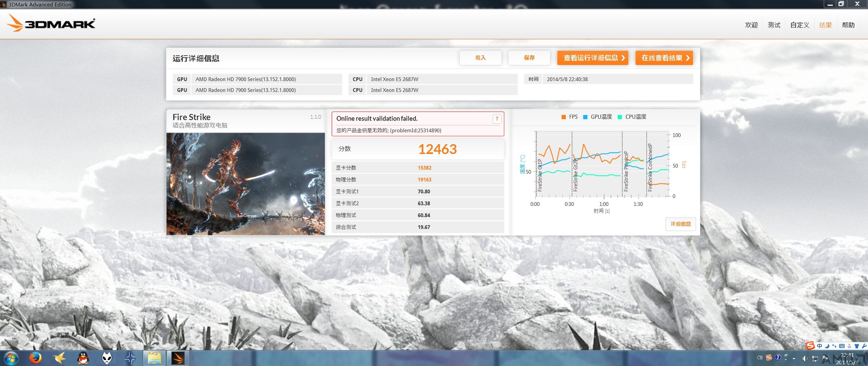Click the 运行详细信息 panel heading
Viewport: 868px width, 366px height.
pyautogui.click(x=196, y=58)
